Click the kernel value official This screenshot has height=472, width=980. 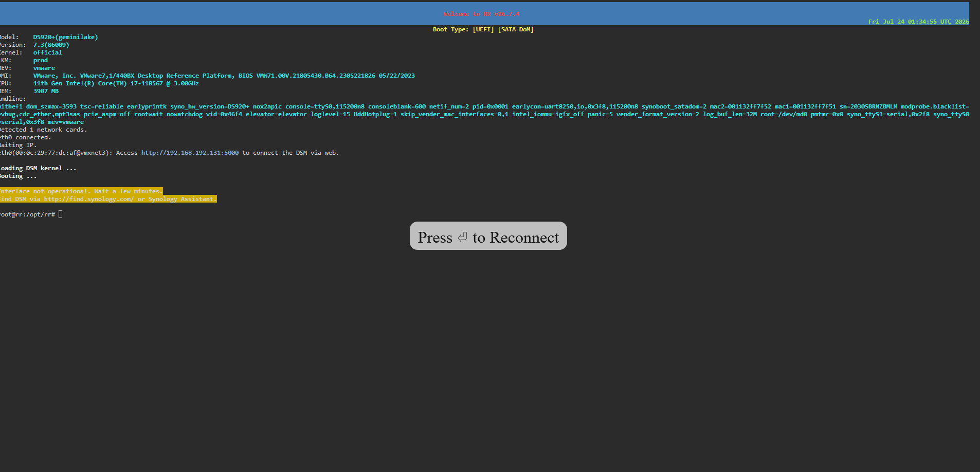(x=47, y=52)
